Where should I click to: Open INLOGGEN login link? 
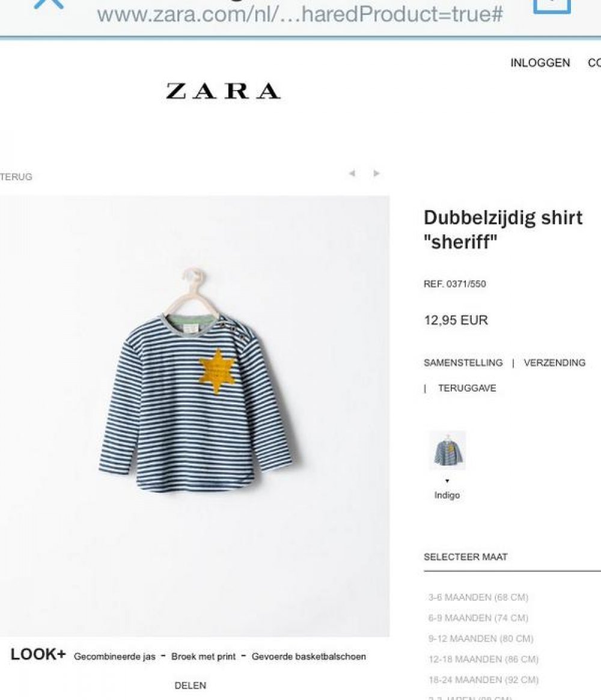coord(540,63)
